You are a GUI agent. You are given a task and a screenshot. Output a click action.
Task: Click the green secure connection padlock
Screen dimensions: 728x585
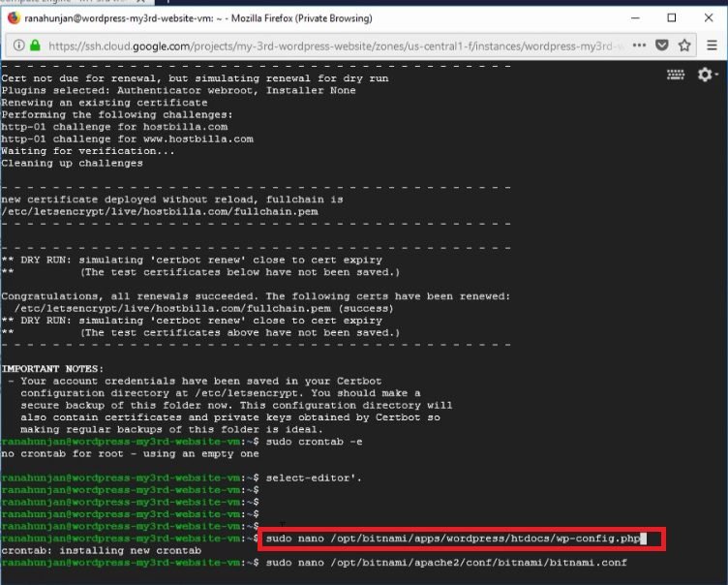click(35, 46)
